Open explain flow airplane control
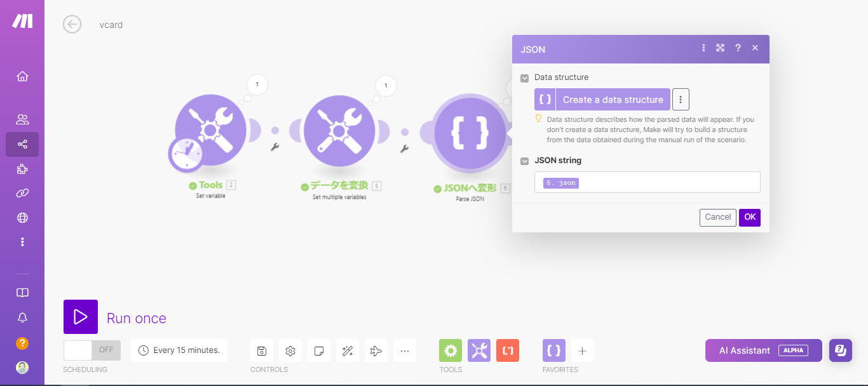Screen dimensions: 868x386 [376, 350]
